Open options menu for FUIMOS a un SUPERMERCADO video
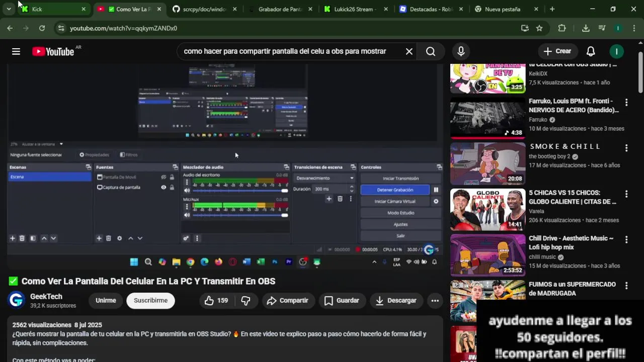Screen dimensions: 644x362 point(626,286)
